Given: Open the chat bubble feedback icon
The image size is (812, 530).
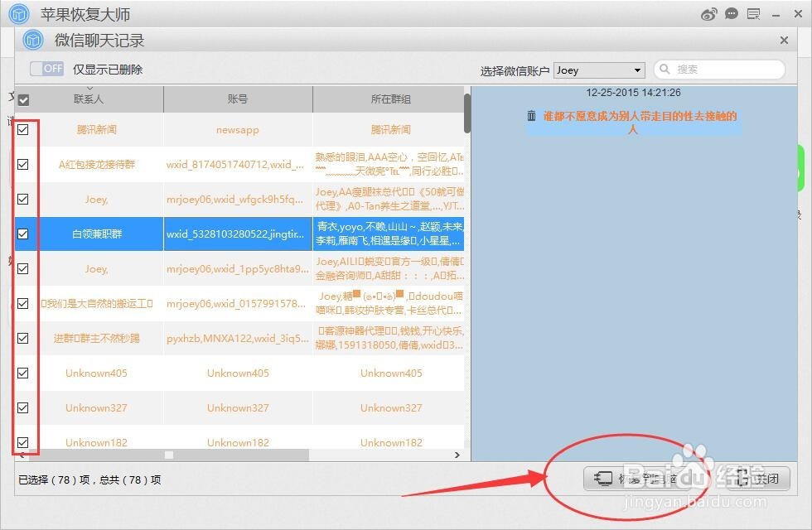Looking at the screenshot, I should point(732,13).
